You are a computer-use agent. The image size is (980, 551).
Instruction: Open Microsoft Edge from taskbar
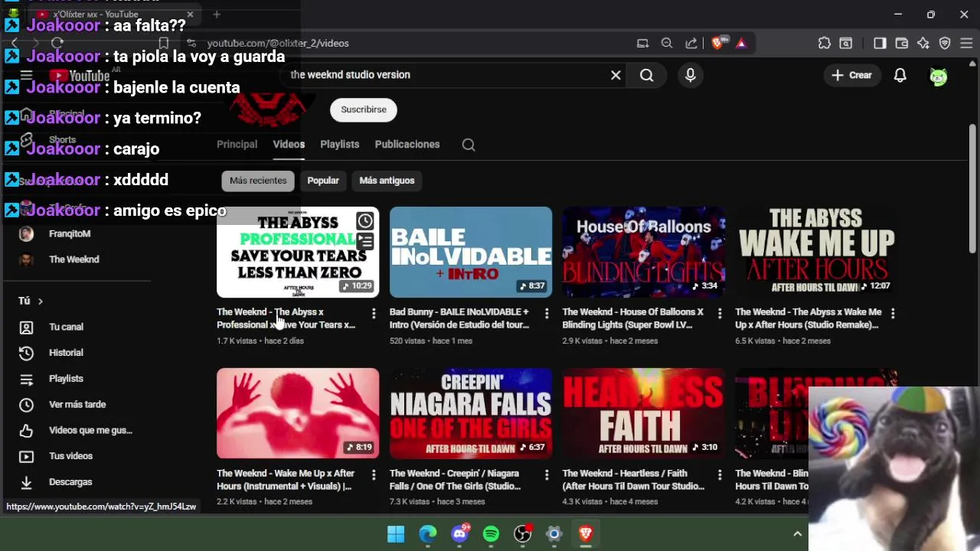click(x=428, y=534)
